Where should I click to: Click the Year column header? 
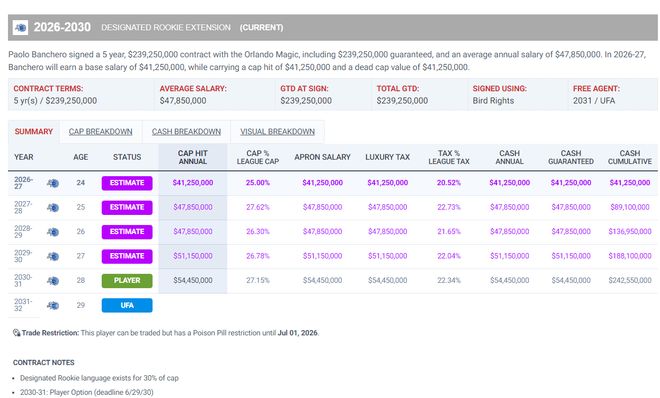pyautogui.click(x=24, y=157)
